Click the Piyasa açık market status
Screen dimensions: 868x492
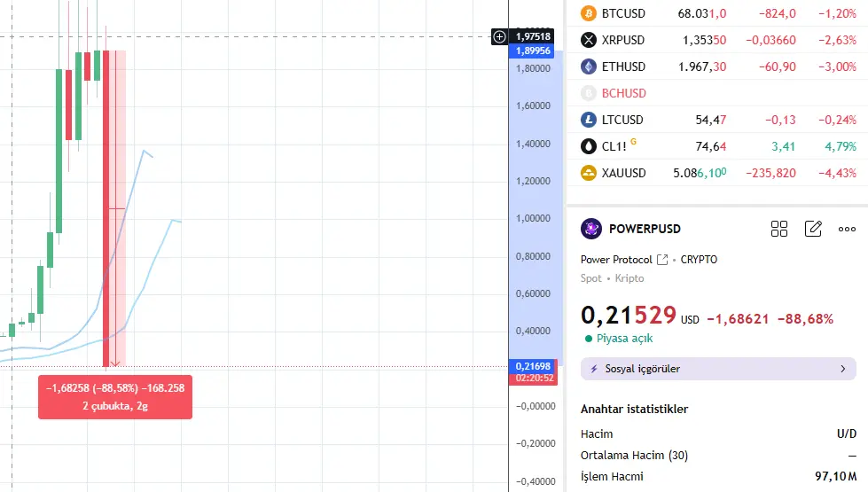tap(624, 338)
